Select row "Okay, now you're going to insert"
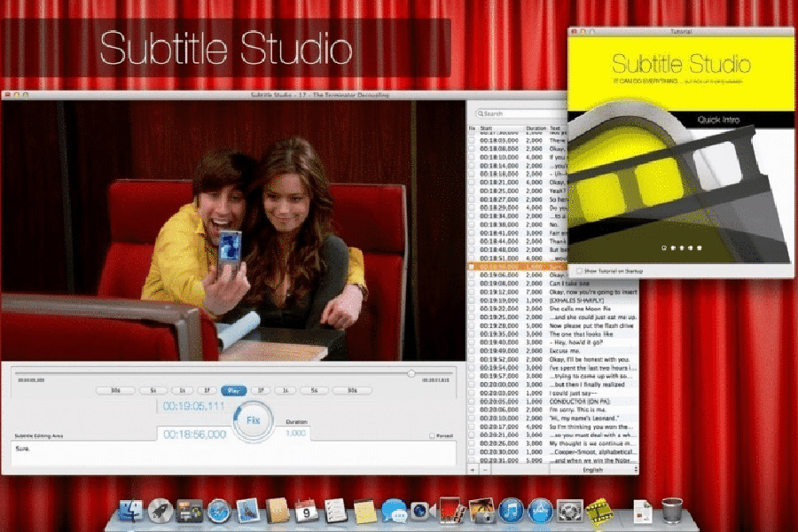The width and height of the screenshot is (798, 532). point(552,292)
